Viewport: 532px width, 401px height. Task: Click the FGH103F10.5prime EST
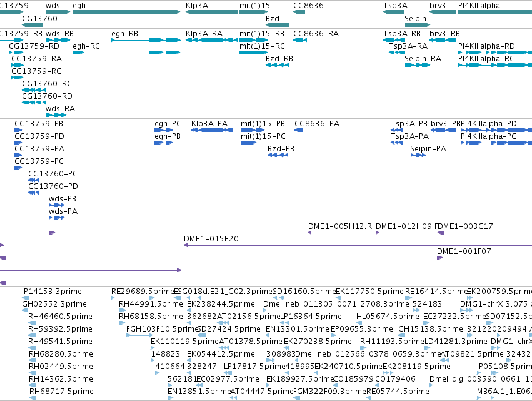coord(139,335)
